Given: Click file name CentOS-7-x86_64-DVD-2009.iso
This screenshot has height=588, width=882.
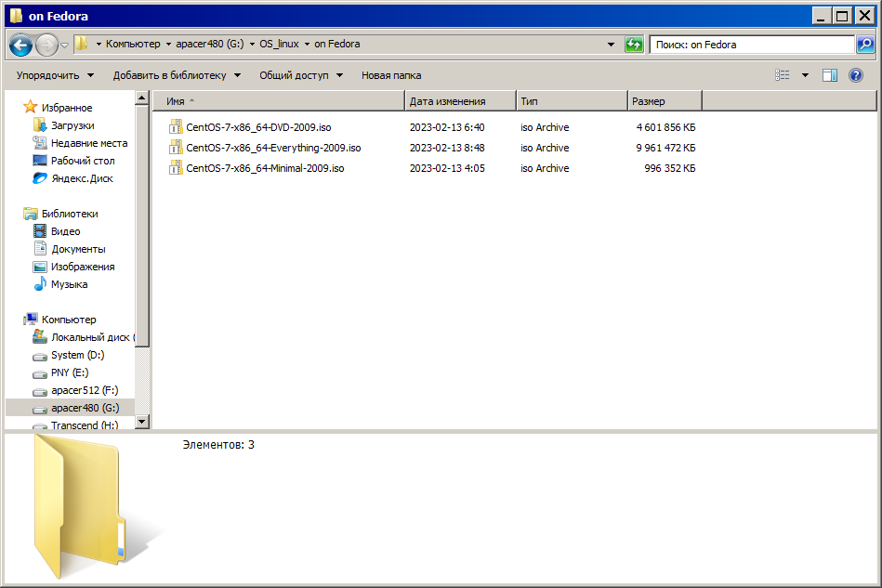Looking at the screenshot, I should [x=258, y=127].
